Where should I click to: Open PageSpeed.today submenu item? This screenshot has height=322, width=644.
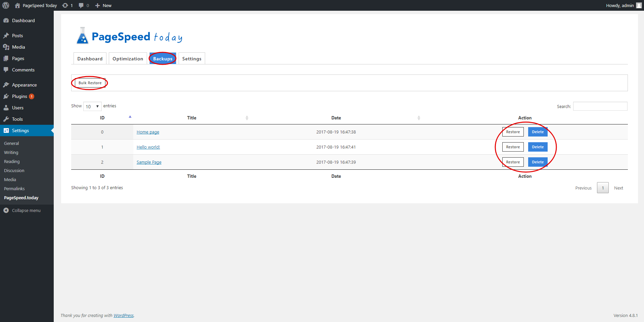click(21, 198)
